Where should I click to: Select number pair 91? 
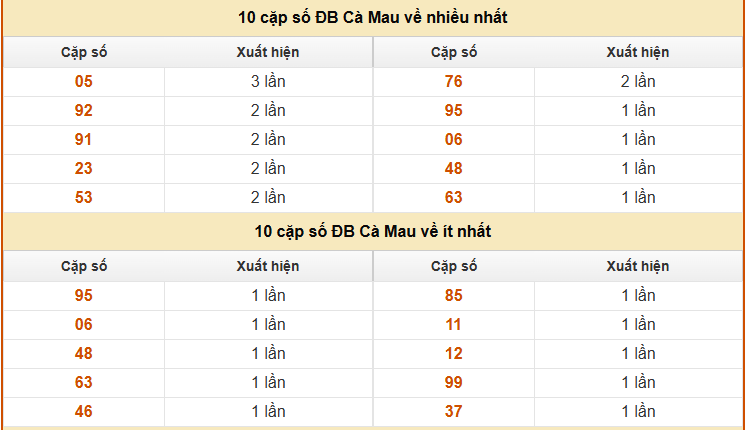[x=84, y=140]
